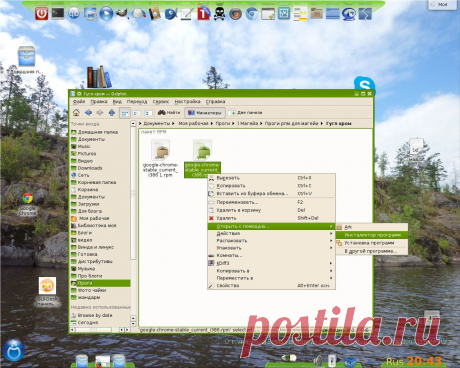Toggle the Миниатюры previews button
Viewport: 460px width, 368px height.
(205, 113)
